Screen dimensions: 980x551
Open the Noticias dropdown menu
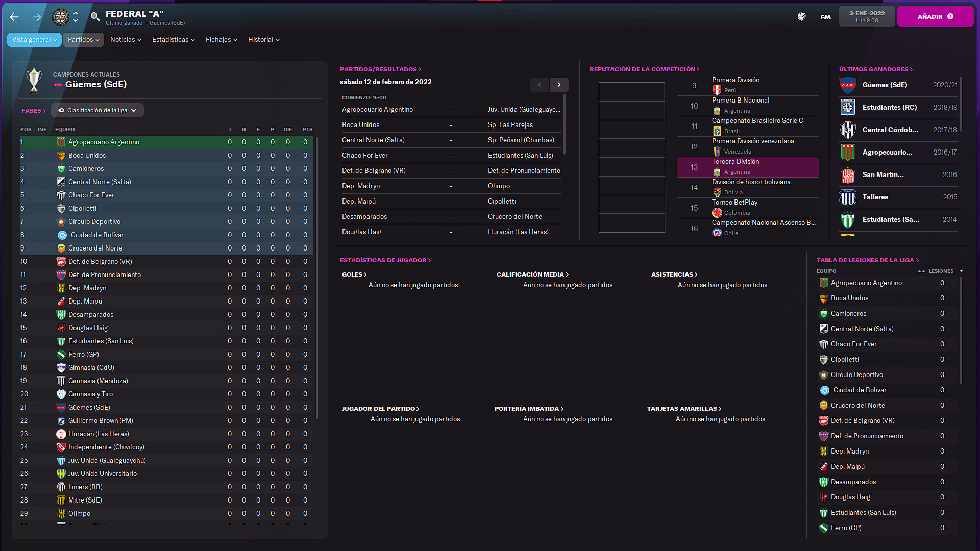126,40
